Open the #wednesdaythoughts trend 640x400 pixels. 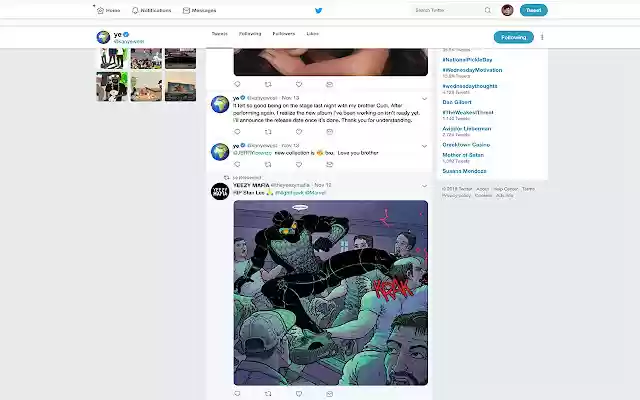tap(470, 86)
